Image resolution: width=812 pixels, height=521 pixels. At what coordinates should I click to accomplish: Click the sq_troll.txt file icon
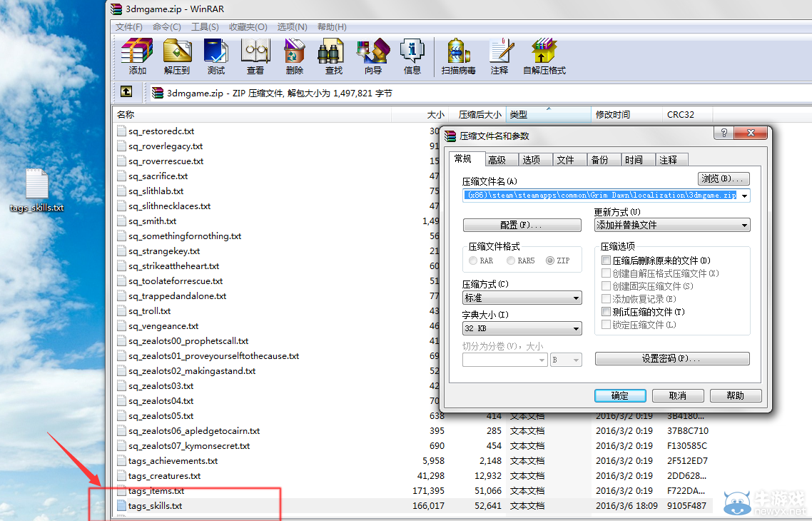(122, 310)
